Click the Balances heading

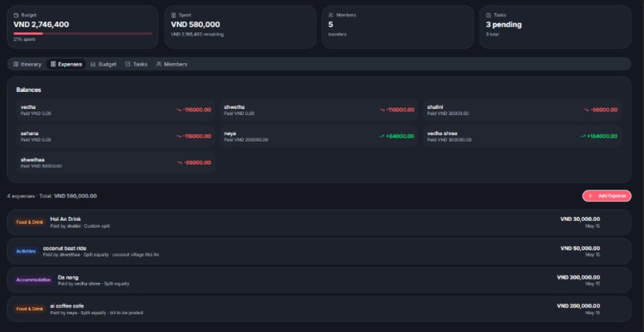(x=29, y=90)
